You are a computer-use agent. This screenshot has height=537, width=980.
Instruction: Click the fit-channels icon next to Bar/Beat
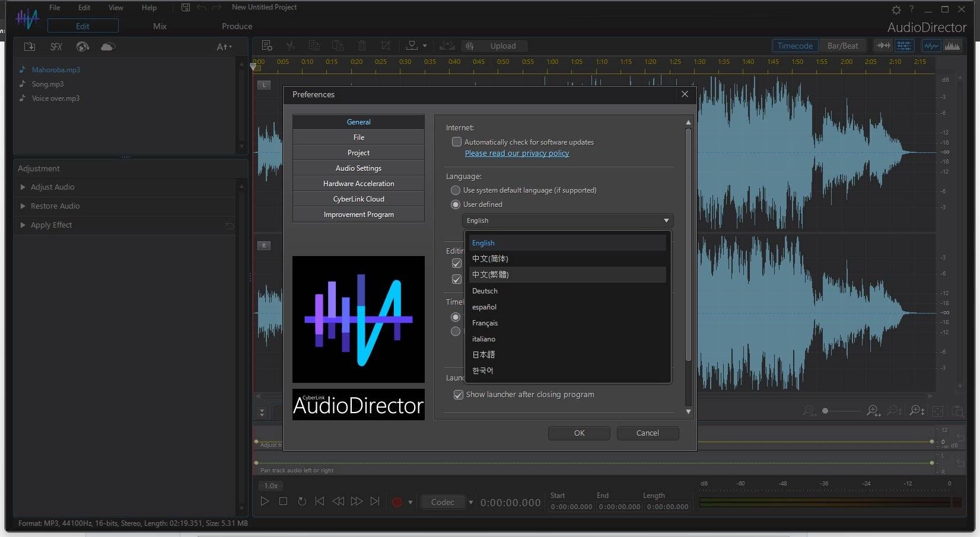point(884,46)
